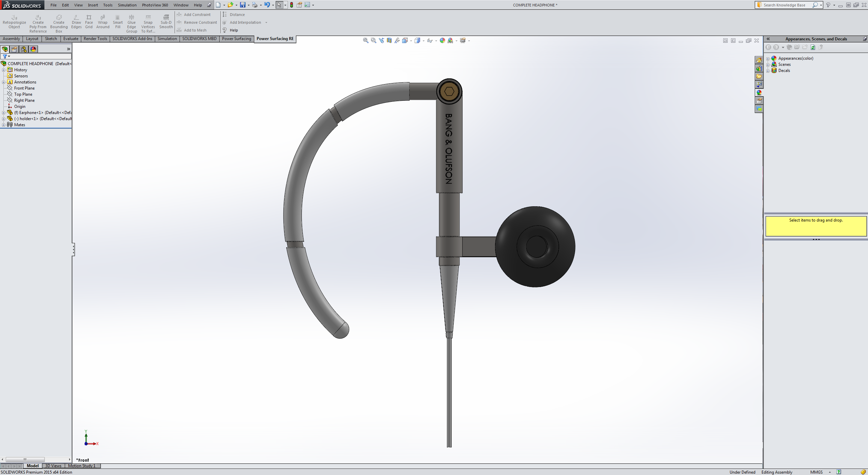This screenshot has height=475, width=868.
Task: Click the Add Constraint button
Action: tap(194, 15)
